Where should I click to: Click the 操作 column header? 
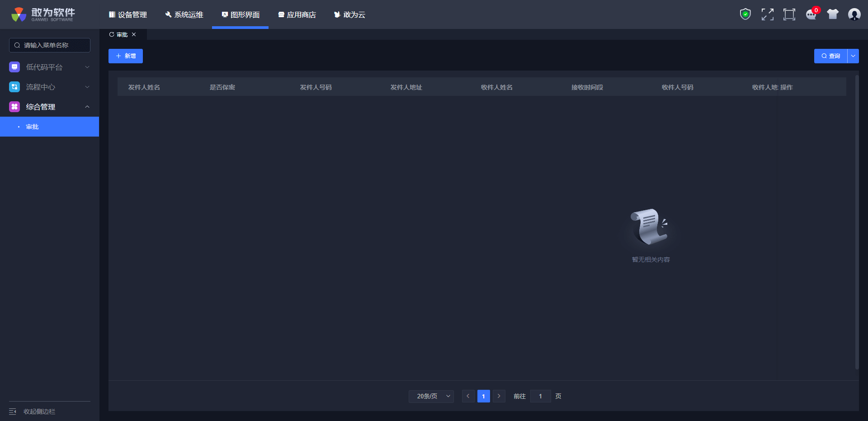point(787,87)
